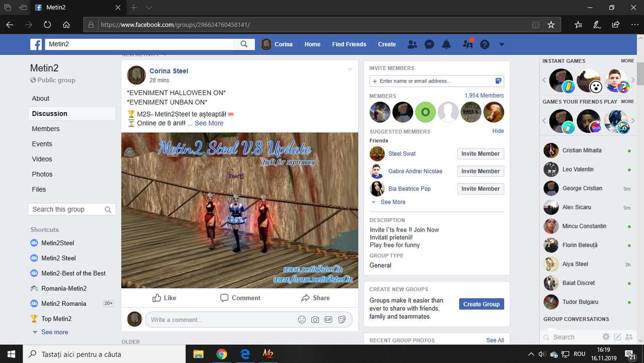Show previous Instant Games with left arrow
The height and width of the screenshot is (363, 644).
[544, 80]
